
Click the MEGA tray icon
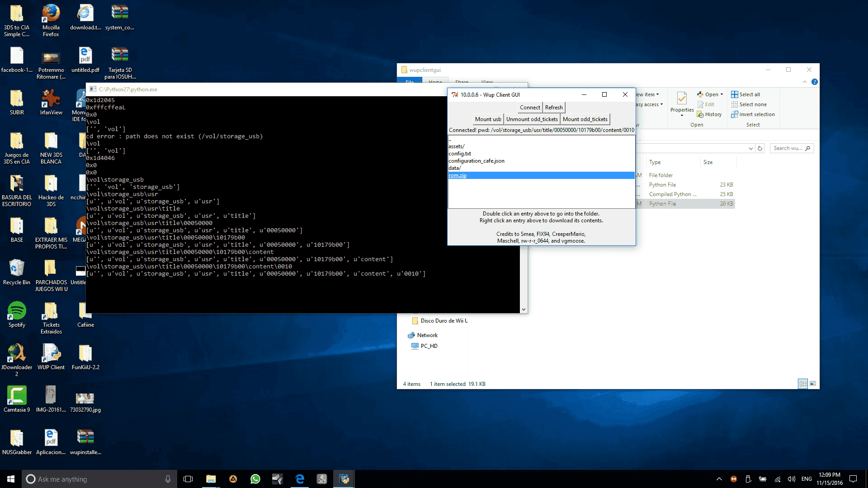734,479
